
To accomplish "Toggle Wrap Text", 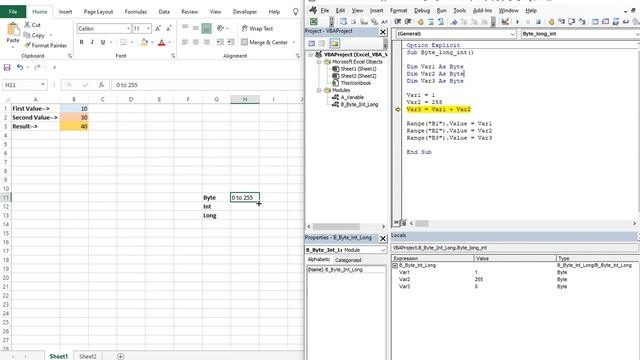I will 257,29.
